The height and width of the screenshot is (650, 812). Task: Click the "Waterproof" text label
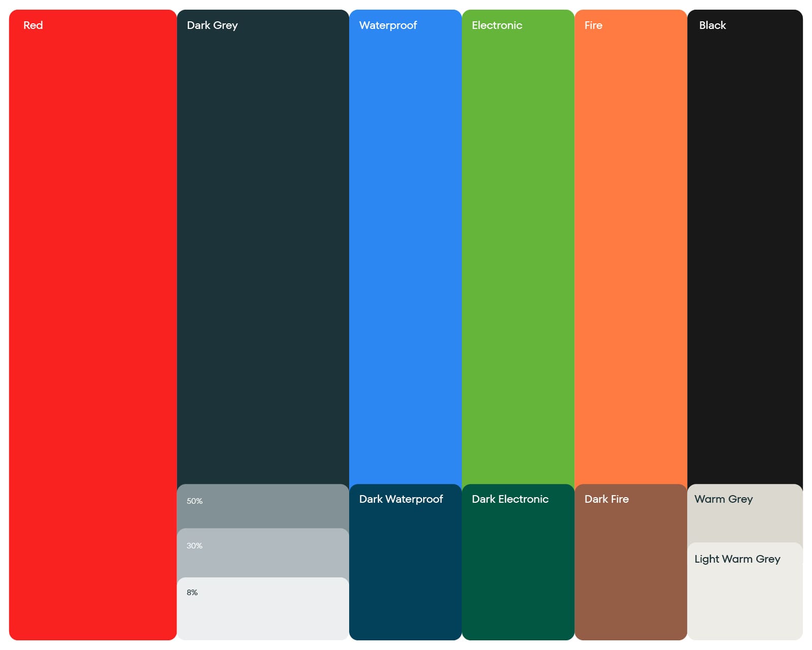coord(388,25)
